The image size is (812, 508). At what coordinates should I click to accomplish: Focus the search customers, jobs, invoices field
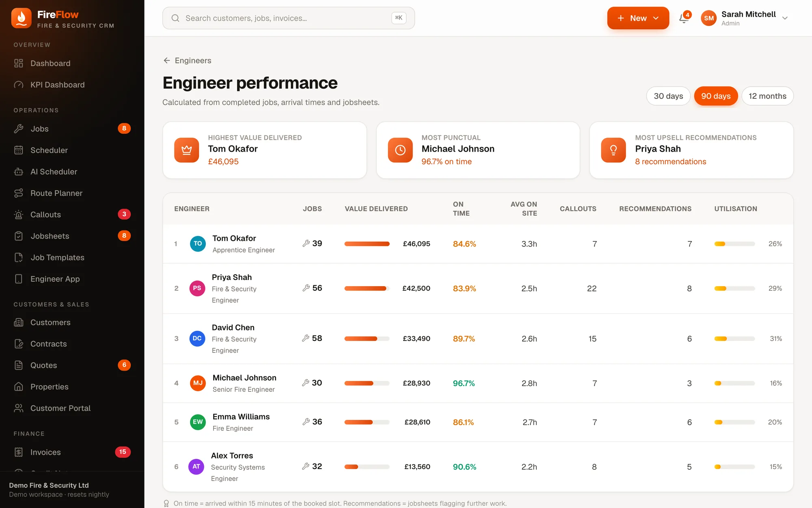pos(289,18)
